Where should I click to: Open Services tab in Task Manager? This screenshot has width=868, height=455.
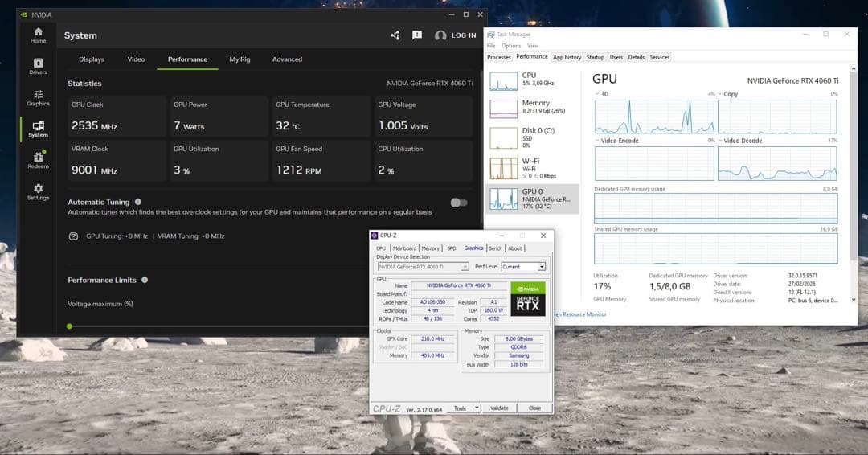coord(659,58)
